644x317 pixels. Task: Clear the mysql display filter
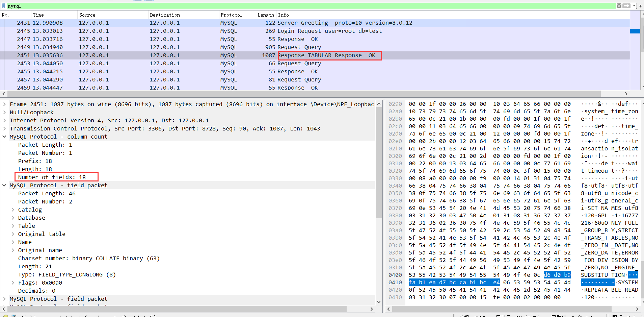coord(619,6)
